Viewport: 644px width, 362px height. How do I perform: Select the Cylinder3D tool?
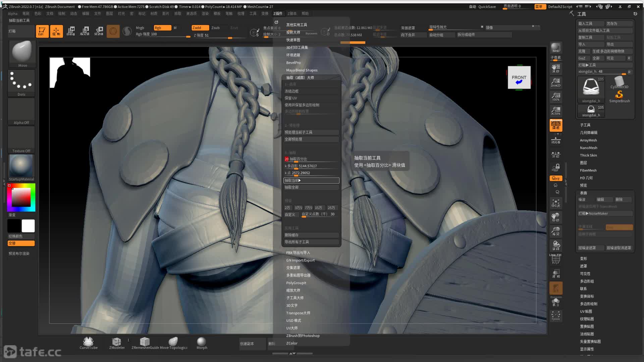click(619, 82)
